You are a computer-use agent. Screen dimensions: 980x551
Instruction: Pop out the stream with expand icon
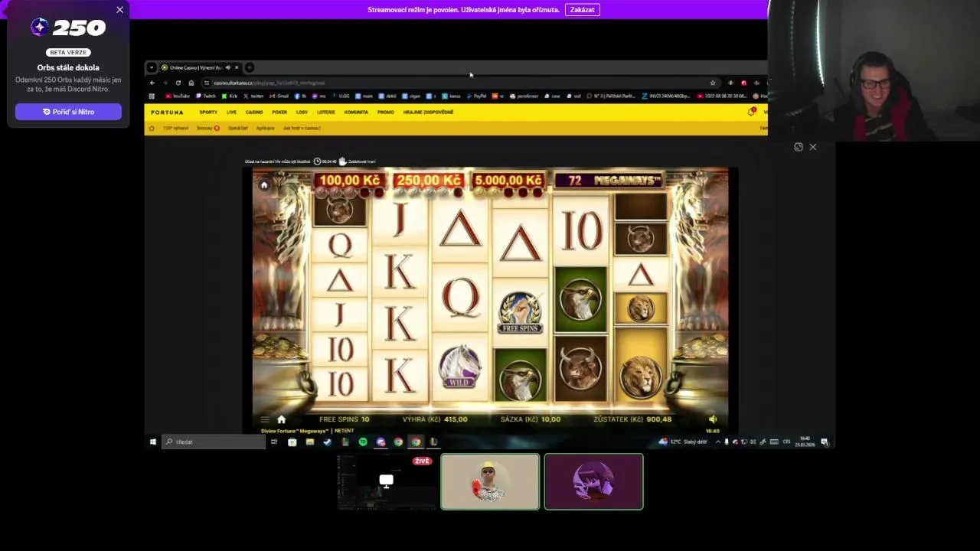click(x=799, y=147)
